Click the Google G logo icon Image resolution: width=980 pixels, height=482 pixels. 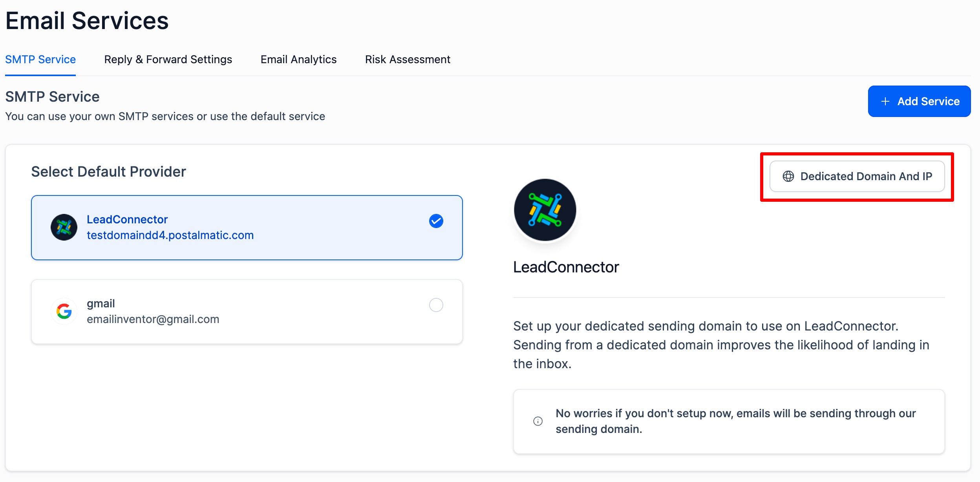click(64, 311)
